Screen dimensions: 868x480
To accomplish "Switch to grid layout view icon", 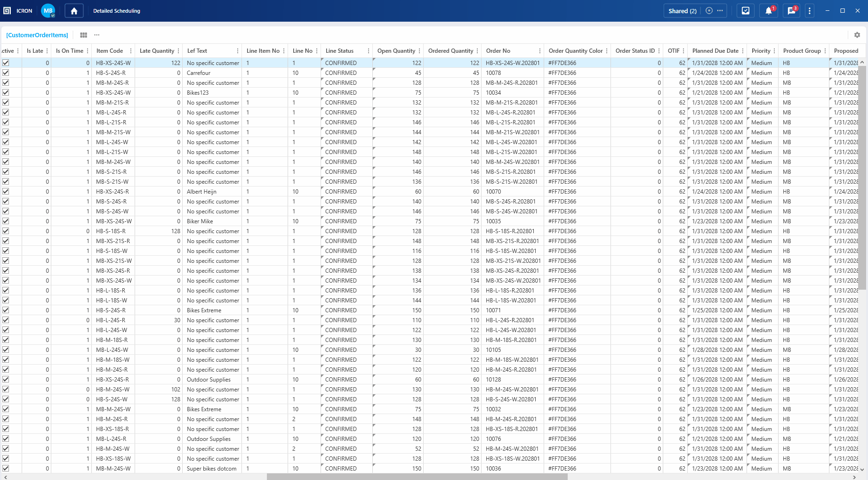I will tap(83, 35).
